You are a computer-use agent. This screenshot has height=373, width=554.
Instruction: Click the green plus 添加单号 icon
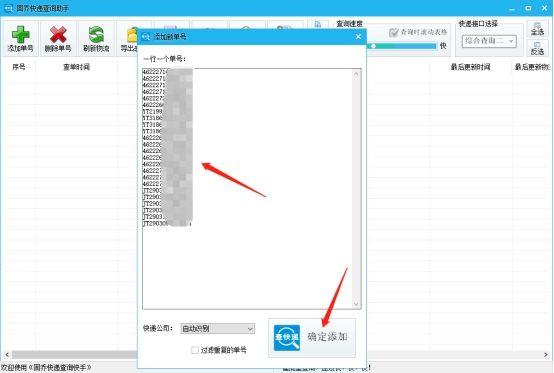click(x=20, y=34)
